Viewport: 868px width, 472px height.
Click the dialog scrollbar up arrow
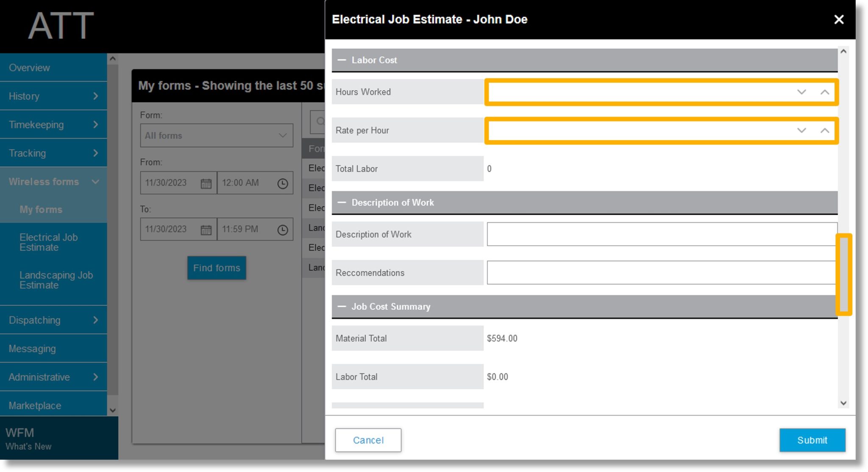click(x=843, y=51)
